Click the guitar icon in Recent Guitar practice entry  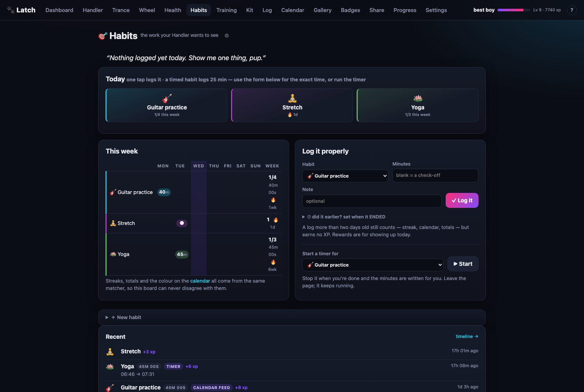(x=110, y=388)
